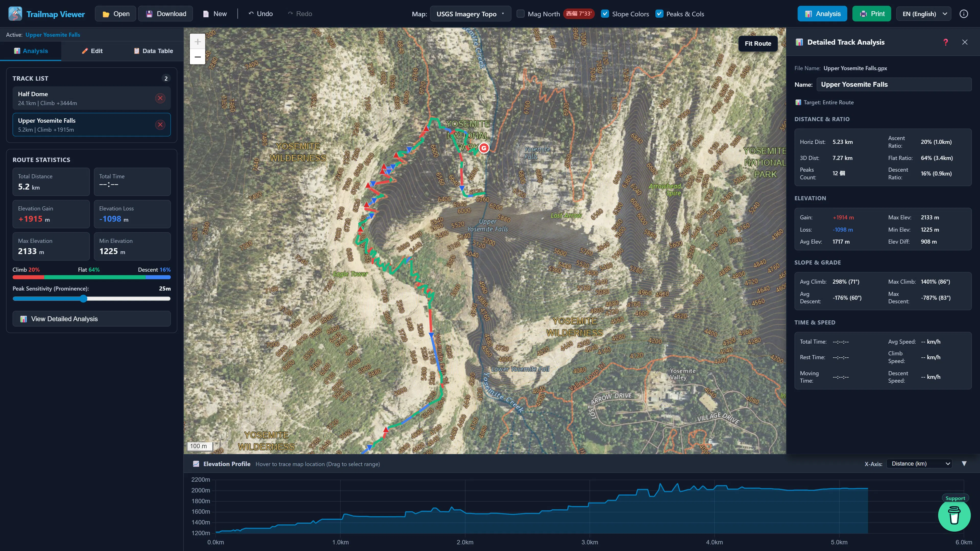Select the Upper Yosemite Falls track item
Viewport: 980px width, 551px height.
[x=91, y=125]
